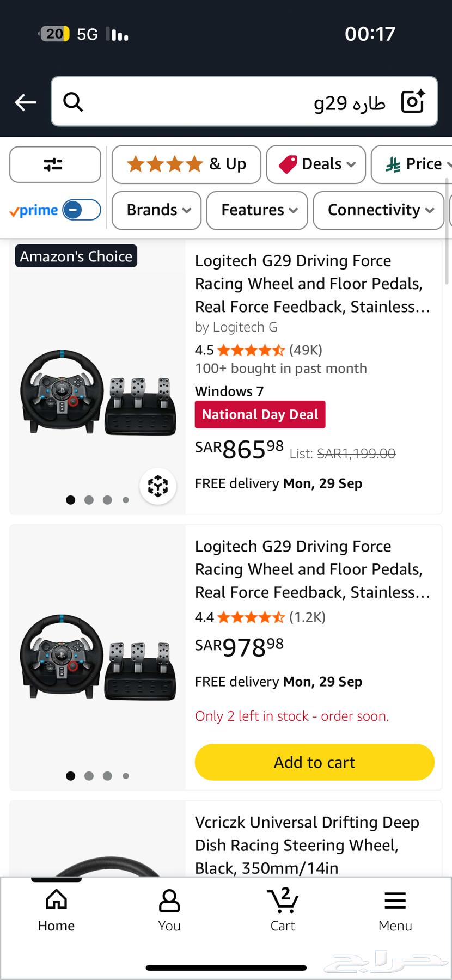
Task: Open 3D view for first G29 wheel
Action: pyautogui.click(x=158, y=486)
